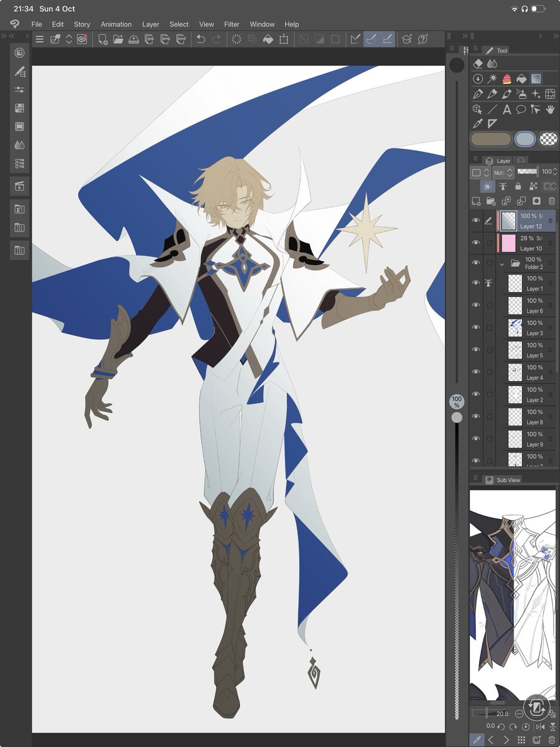Click the layer opacity 100 stepper arrows

pyautogui.click(x=556, y=172)
